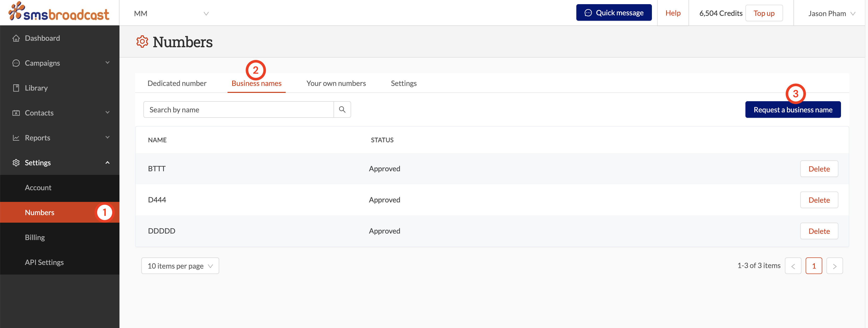Switch to the Dedicated number tab
Viewport: 868px width, 328px height.
(177, 83)
